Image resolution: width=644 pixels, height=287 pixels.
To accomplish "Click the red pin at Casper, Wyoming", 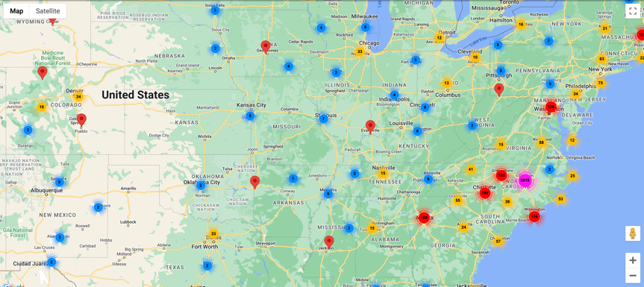I will point(51,21).
